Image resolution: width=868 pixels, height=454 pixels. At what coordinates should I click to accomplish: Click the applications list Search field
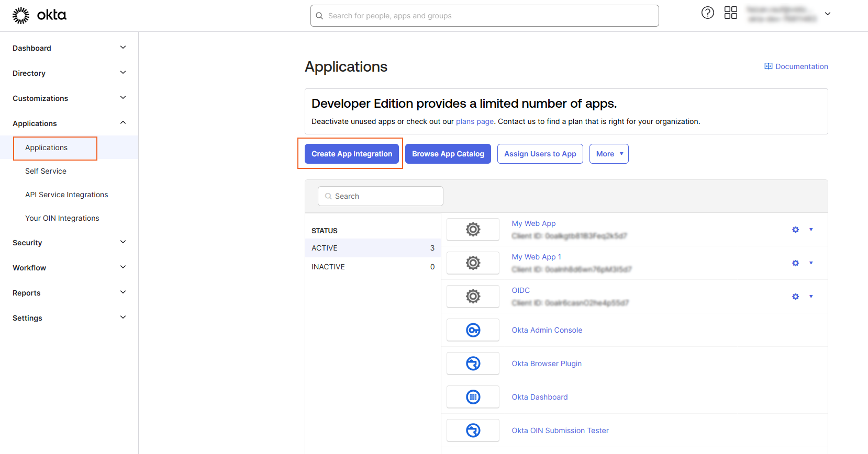point(381,196)
